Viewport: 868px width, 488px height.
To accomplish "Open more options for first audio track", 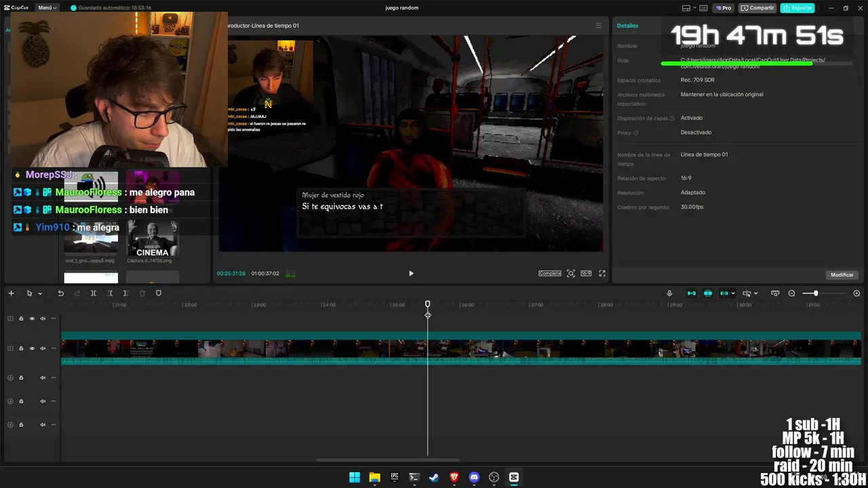I will coord(54,378).
